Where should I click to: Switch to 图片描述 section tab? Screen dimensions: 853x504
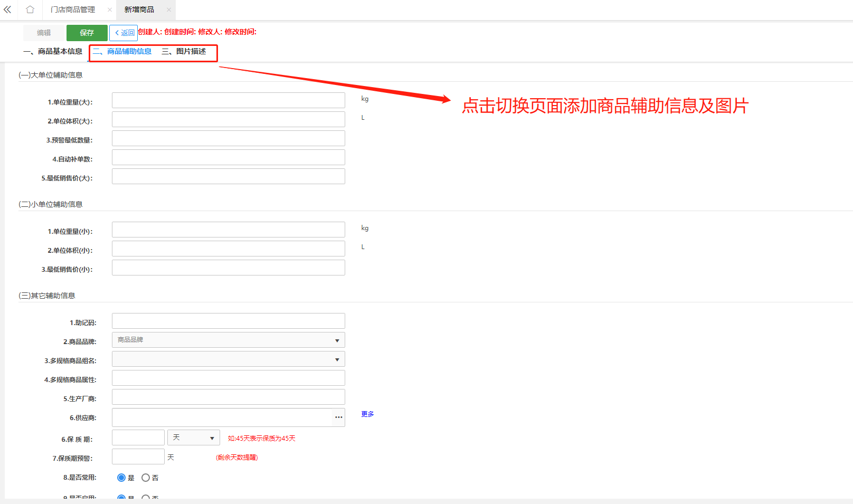(x=184, y=51)
